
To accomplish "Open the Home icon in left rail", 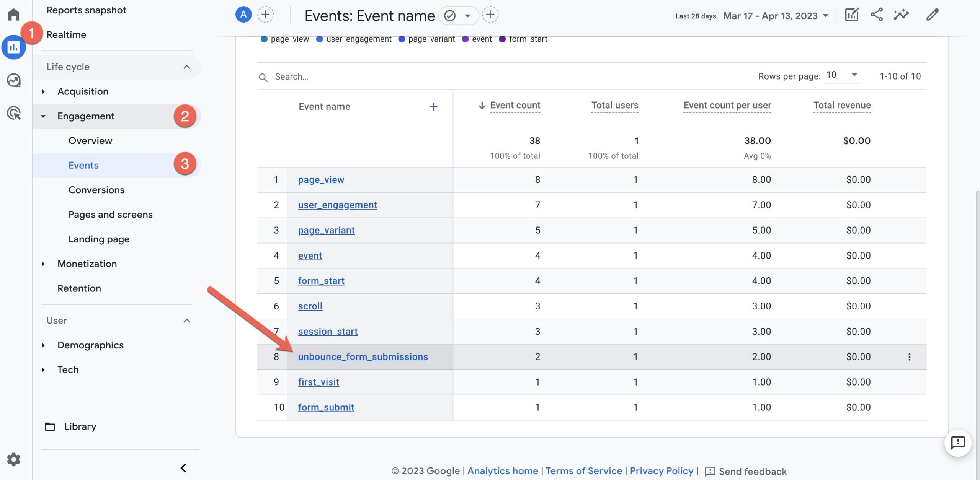I will pyautogui.click(x=13, y=14).
